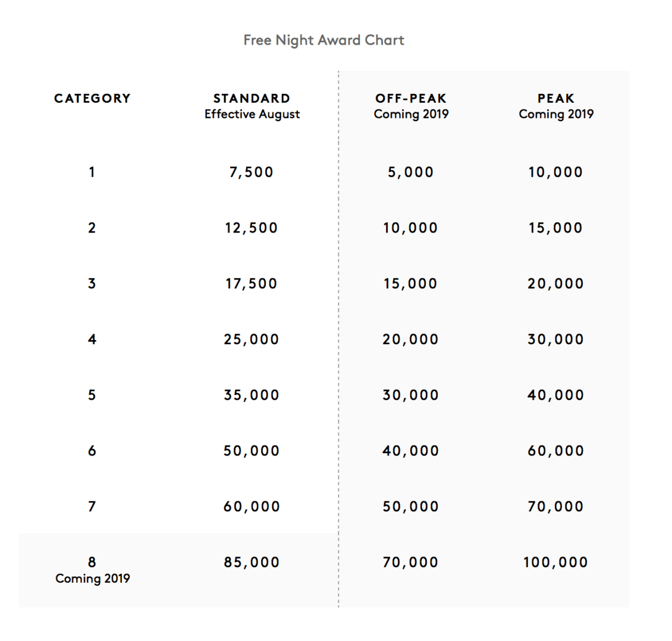The image size is (672, 641).
Task: Select the 5,000 off-peak points cell
Action: [410, 172]
